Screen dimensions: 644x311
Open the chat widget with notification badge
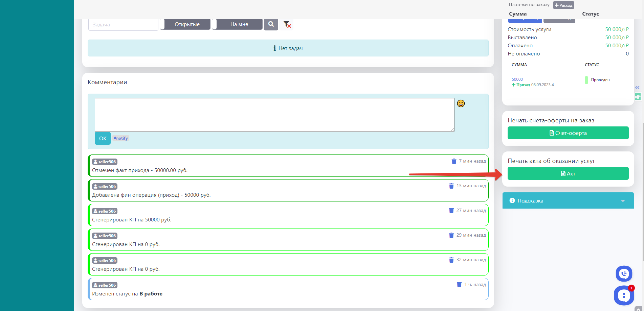tap(624, 295)
